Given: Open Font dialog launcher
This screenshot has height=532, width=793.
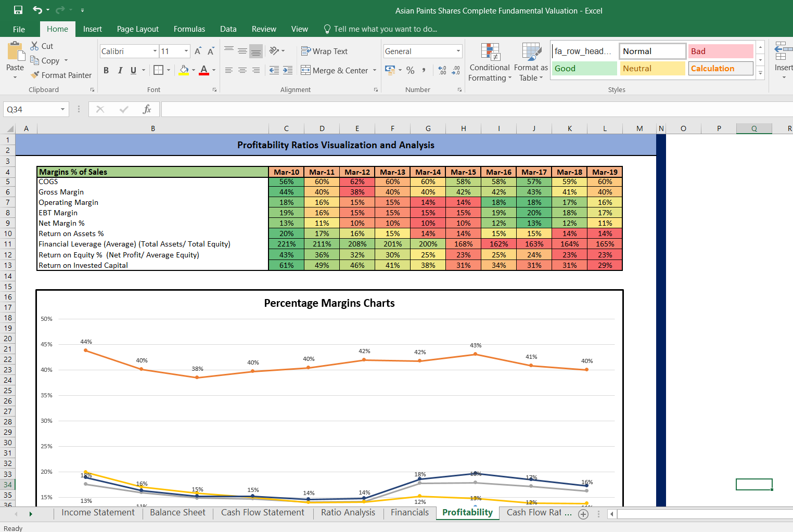Looking at the screenshot, I should 214,90.
